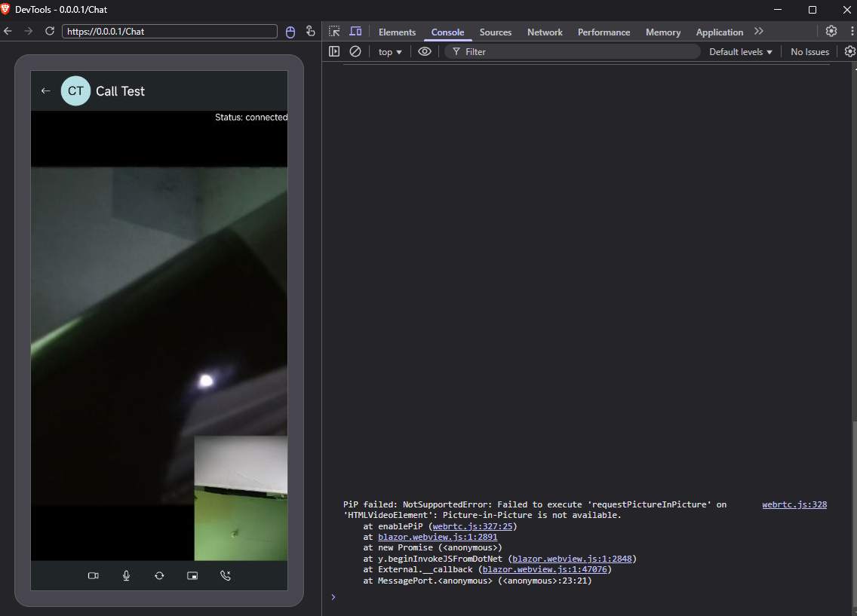The width and height of the screenshot is (857, 616).
Task: Switch to the Performance tab
Action: click(604, 32)
